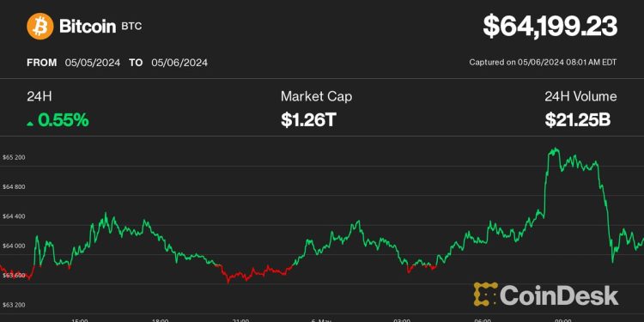Viewport: 644px width, 322px height.
Task: Click the chart's highest peak near $65,300
Action: click(x=555, y=149)
